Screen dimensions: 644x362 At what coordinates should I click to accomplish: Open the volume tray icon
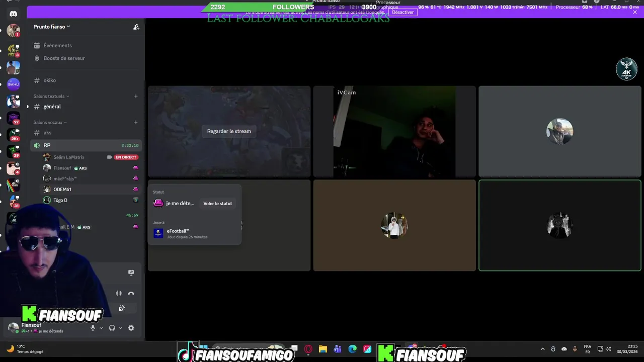point(608,349)
